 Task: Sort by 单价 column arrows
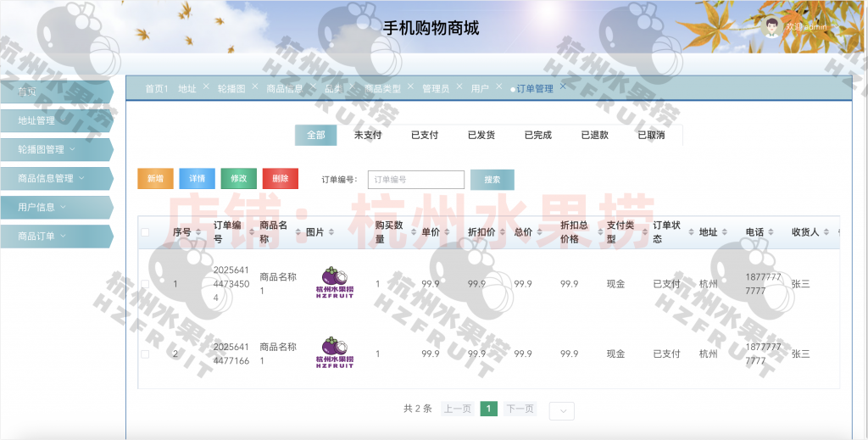[x=447, y=232]
